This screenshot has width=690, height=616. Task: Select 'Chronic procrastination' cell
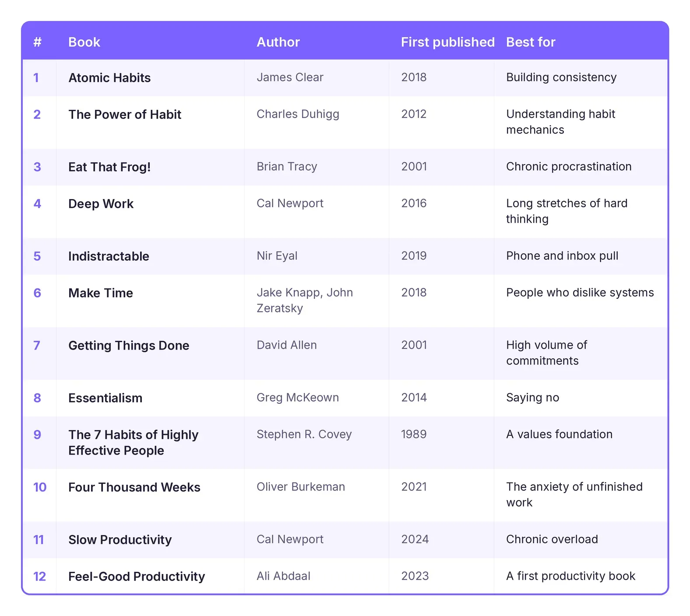point(569,167)
